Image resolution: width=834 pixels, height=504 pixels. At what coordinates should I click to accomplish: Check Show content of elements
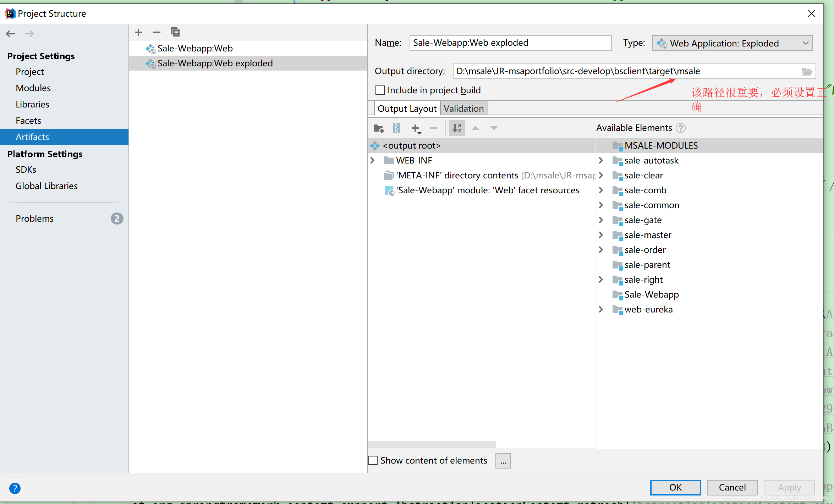373,460
